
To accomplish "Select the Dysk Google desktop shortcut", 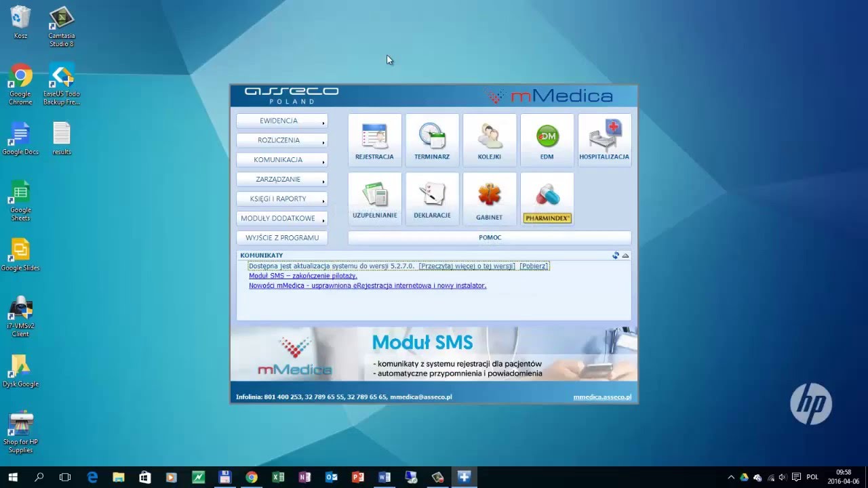I will (x=20, y=371).
